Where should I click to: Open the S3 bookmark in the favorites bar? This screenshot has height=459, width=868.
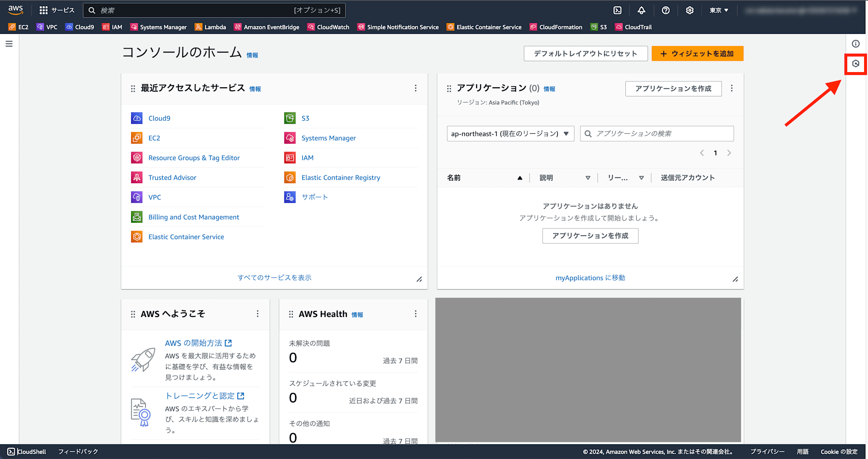point(598,27)
